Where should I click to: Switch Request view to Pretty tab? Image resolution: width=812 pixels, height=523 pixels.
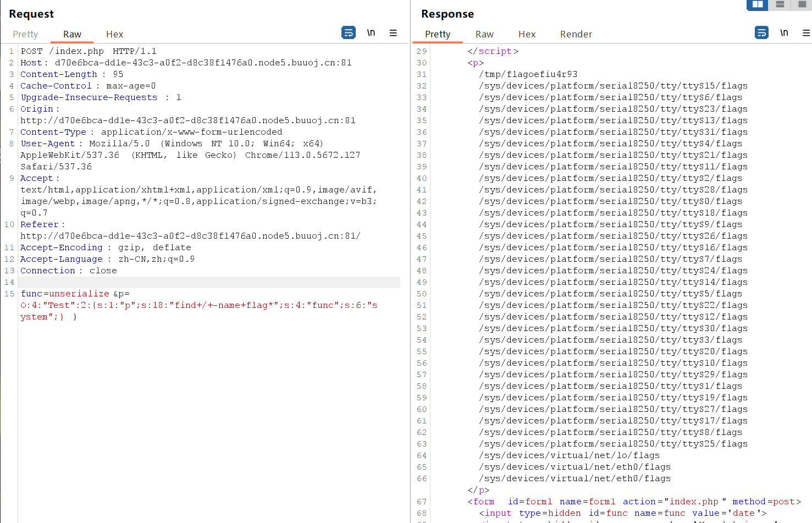coord(25,34)
